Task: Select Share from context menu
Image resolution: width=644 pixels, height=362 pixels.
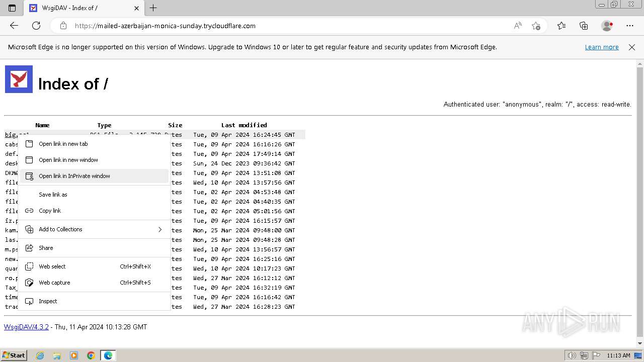Action: [x=94, y=248]
